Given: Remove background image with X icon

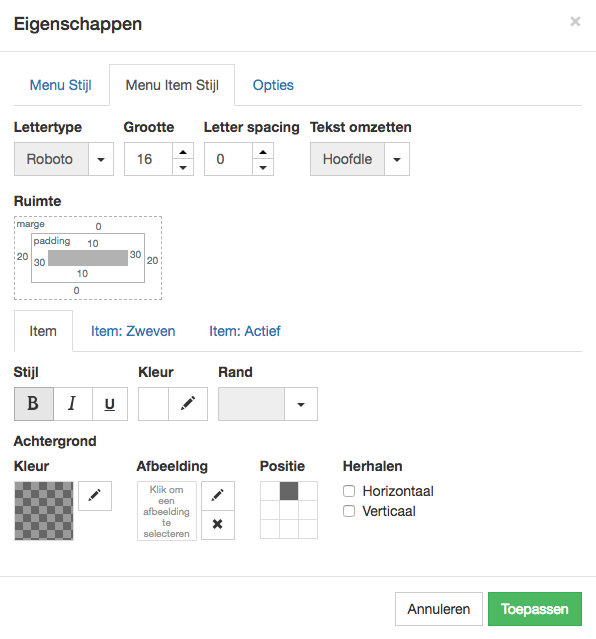Looking at the screenshot, I should tap(218, 524).
